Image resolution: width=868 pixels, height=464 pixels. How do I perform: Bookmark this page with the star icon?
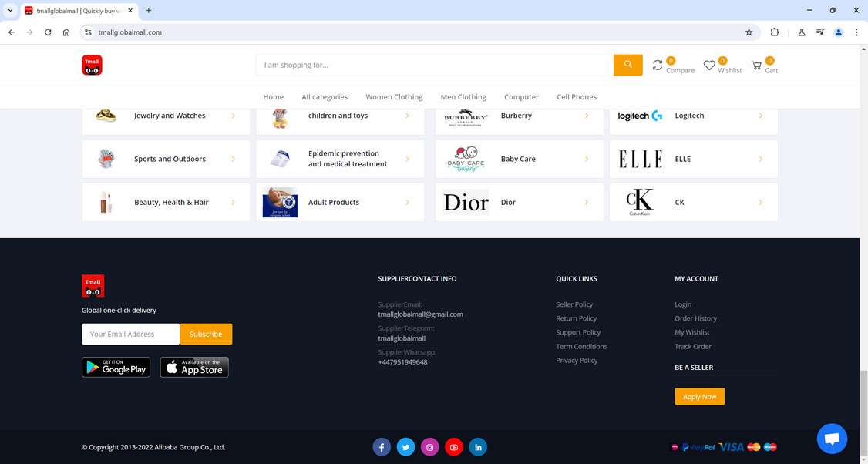coord(749,32)
